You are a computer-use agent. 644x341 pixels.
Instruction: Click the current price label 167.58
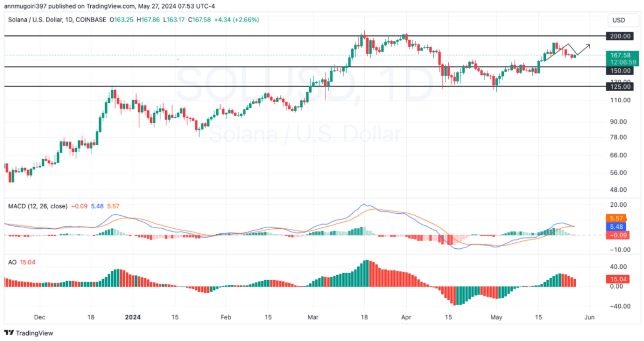(622, 58)
